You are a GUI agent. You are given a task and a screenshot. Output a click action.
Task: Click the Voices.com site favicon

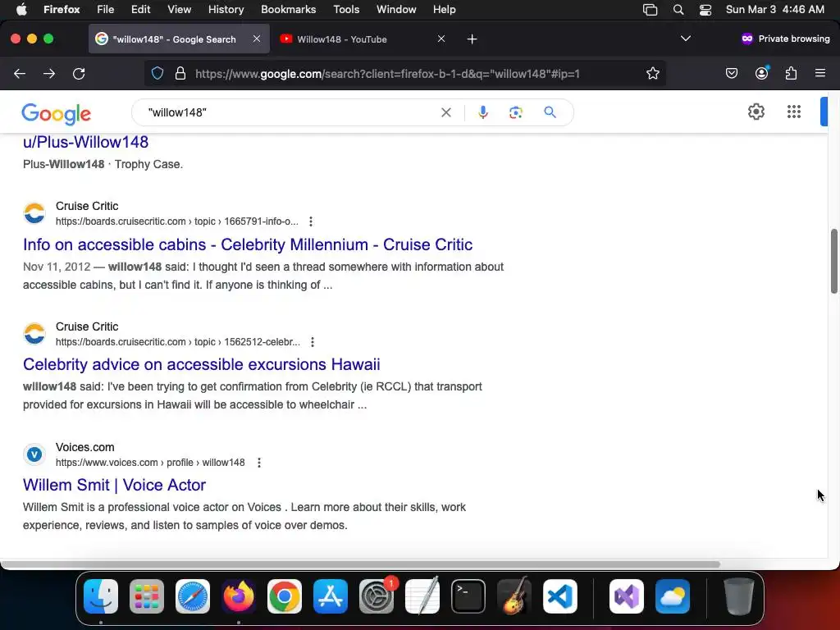pyautogui.click(x=34, y=454)
